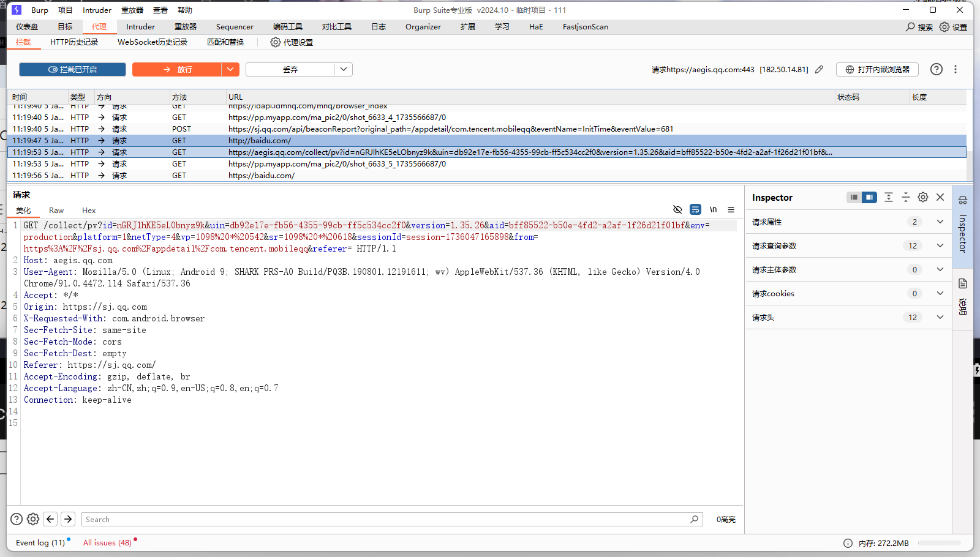Open 代理设置 proxy settings gear
This screenshot has width=980, height=557.
point(276,42)
